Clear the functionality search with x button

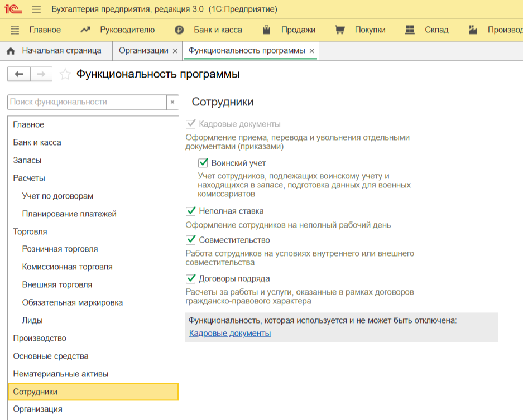coord(172,102)
